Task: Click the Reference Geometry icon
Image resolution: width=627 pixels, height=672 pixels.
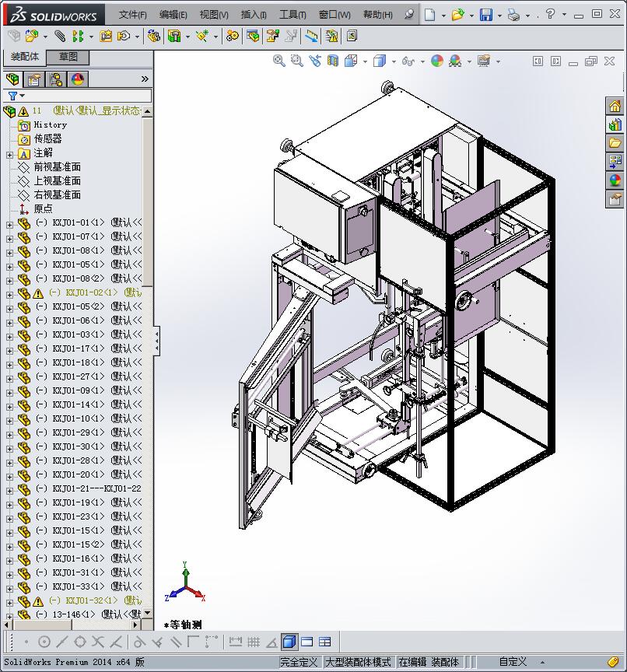Action: click(x=202, y=36)
